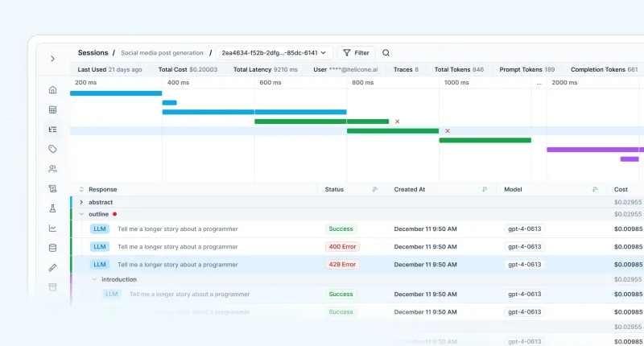This screenshot has width=644, height=346.
Task: Select the green bar ending near first red X
Action: [321, 122]
